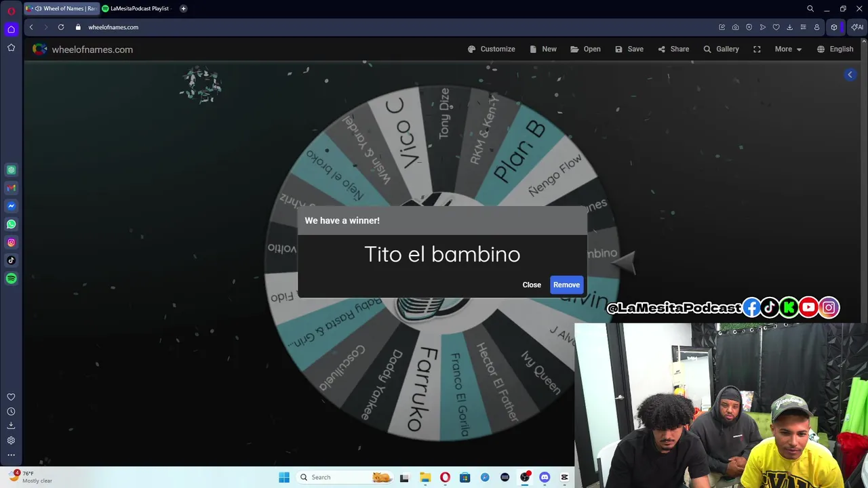Viewport: 868px width, 488px height.
Task: Open CapCut from taskbar
Action: 564,477
